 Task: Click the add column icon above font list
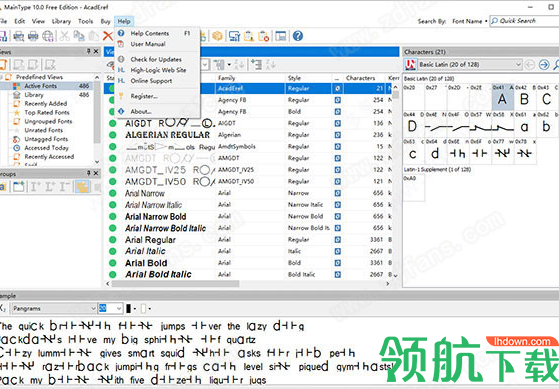[256, 65]
